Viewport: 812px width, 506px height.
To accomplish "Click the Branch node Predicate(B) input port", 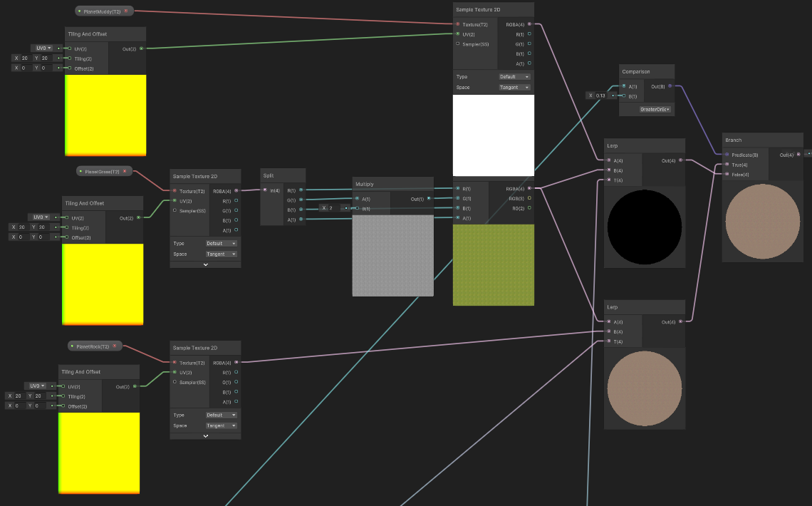I will [727, 155].
